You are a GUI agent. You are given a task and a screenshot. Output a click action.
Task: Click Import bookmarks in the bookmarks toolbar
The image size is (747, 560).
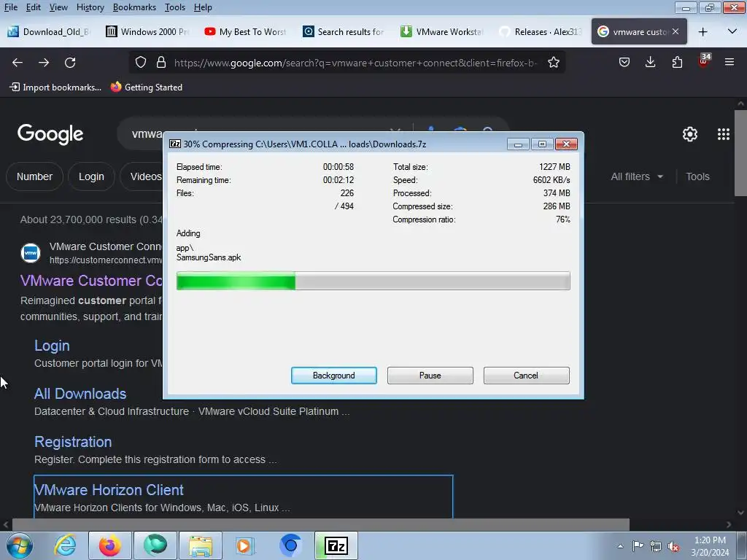pos(55,87)
